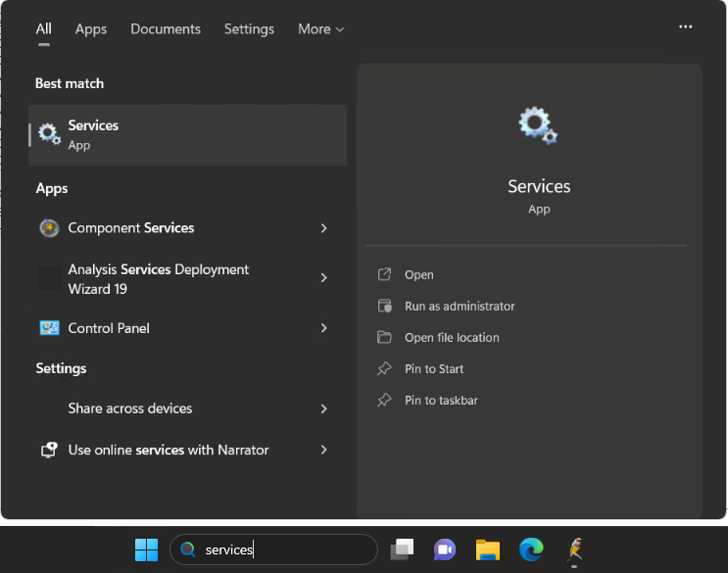Expand Control Panel result details chevron
This screenshot has height=573, width=728.
(x=323, y=328)
